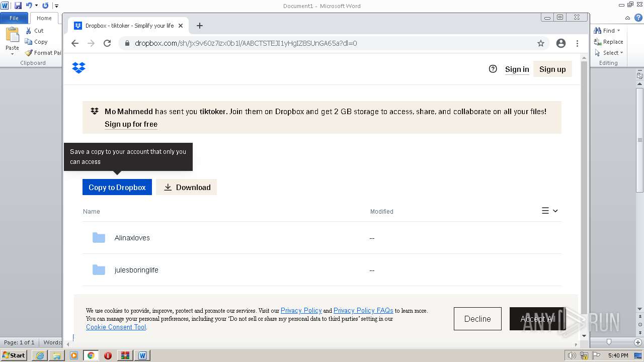Image resolution: width=644 pixels, height=362 pixels.
Task: Open the Windows Start menu
Action: [14, 355]
